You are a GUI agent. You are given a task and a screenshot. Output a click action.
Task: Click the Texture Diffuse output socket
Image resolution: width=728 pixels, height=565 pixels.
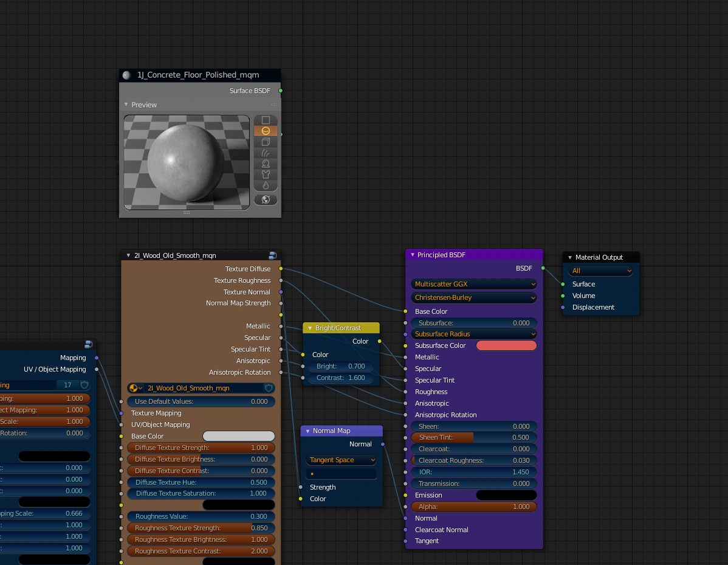tap(280, 269)
